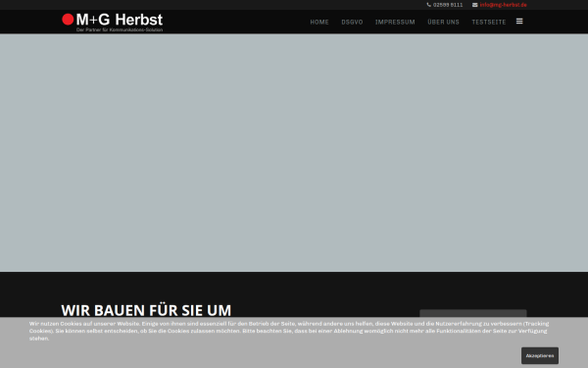
Task: Navigate to ÜBER UNS
Action: click(443, 23)
